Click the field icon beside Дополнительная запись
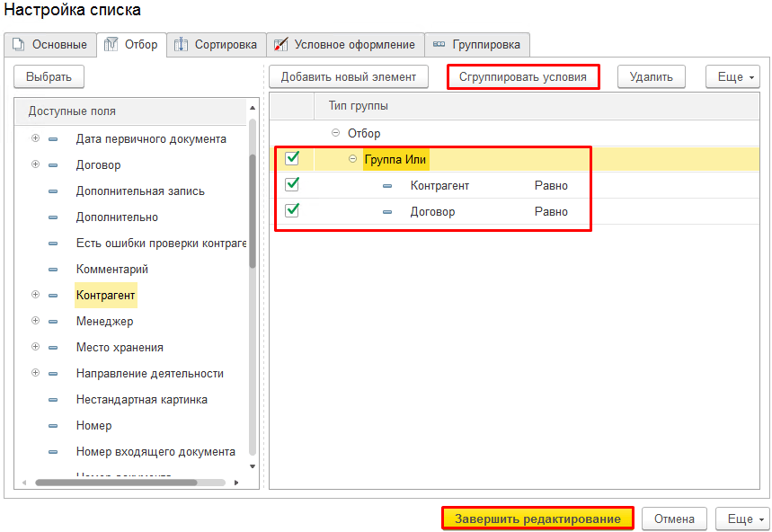772x532 pixels. click(53, 191)
